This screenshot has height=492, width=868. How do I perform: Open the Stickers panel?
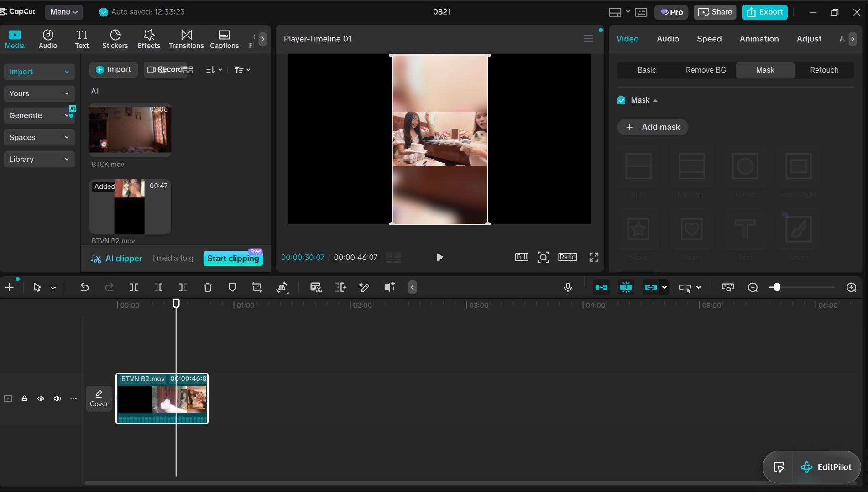coord(115,39)
